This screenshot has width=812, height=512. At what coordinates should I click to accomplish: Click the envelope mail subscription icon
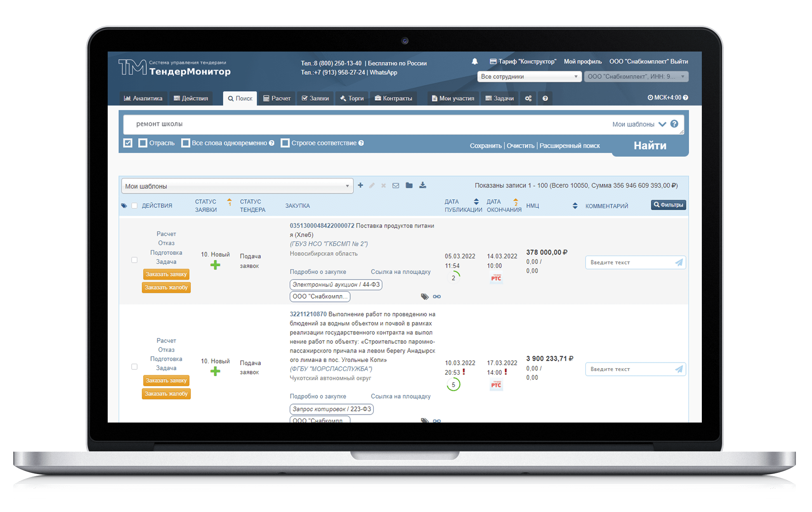click(396, 186)
